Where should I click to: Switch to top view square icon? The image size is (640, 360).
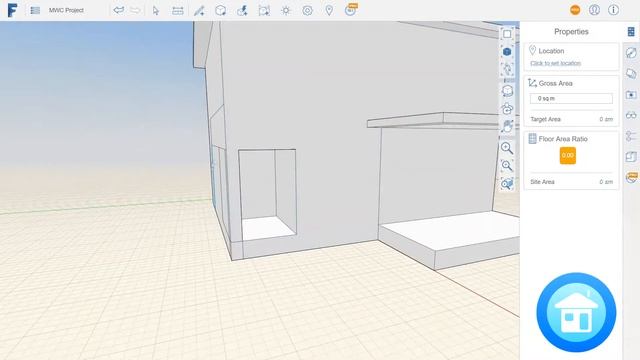pos(507,34)
